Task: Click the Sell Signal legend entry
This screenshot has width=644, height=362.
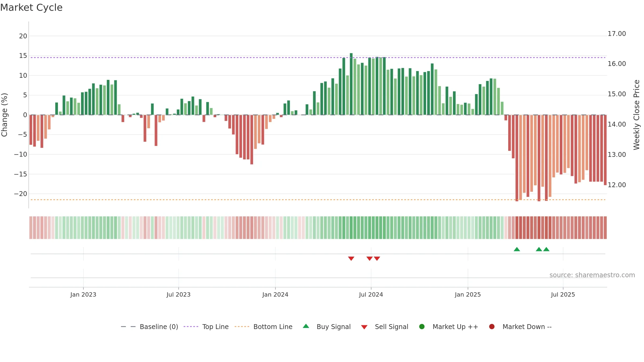Action: (385, 327)
